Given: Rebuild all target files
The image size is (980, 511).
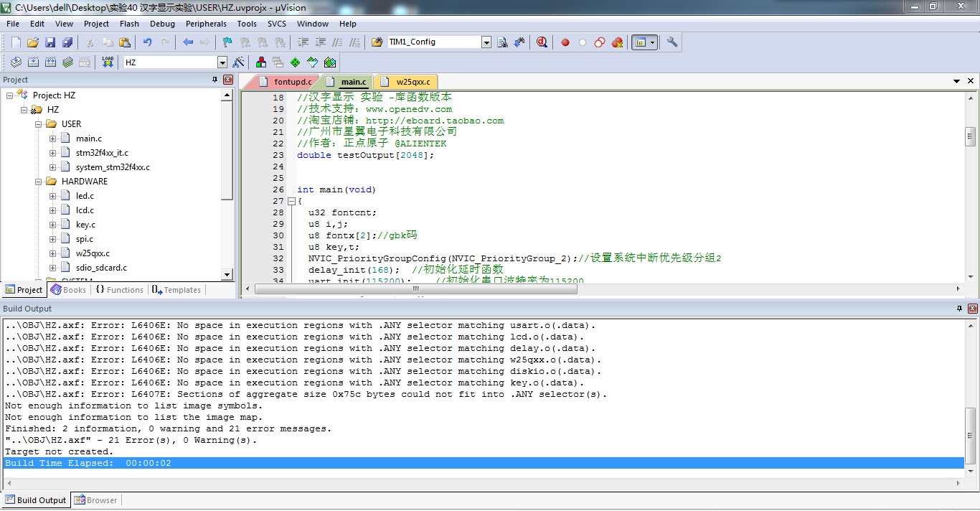Looking at the screenshot, I should pos(50,62).
